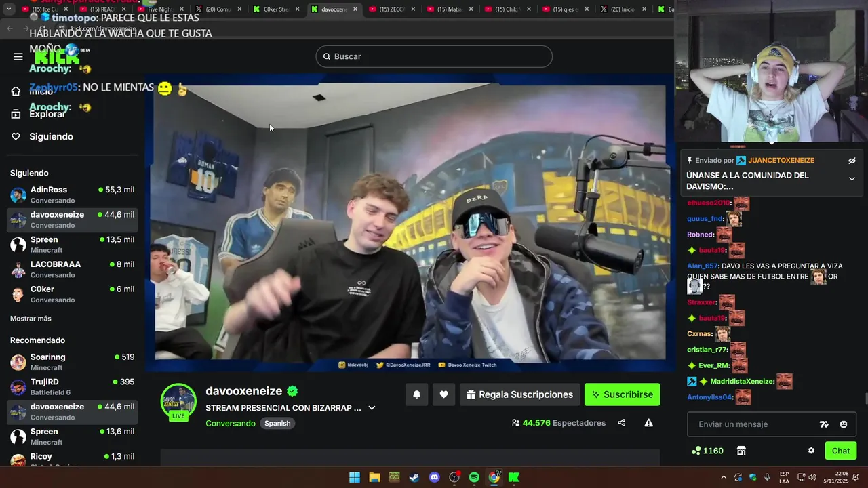Click MadridistaXeneize username in chat

point(742,382)
